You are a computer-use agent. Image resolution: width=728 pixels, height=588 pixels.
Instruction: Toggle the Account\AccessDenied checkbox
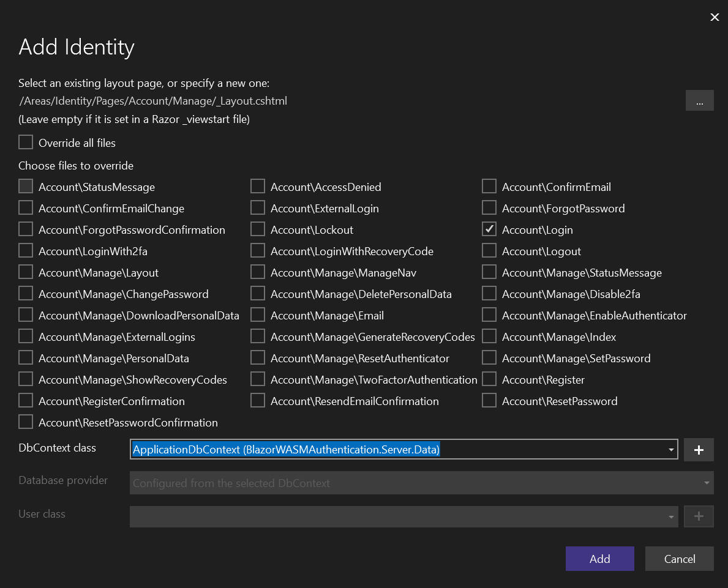pos(258,187)
